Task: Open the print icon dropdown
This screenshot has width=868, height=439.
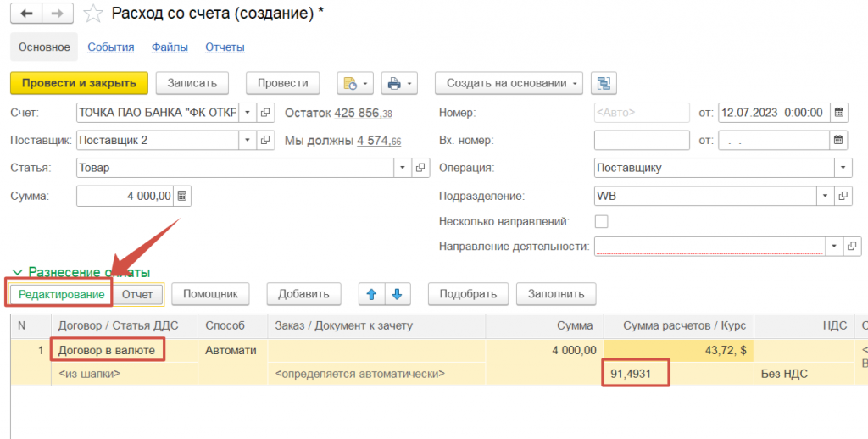Action: click(x=400, y=83)
